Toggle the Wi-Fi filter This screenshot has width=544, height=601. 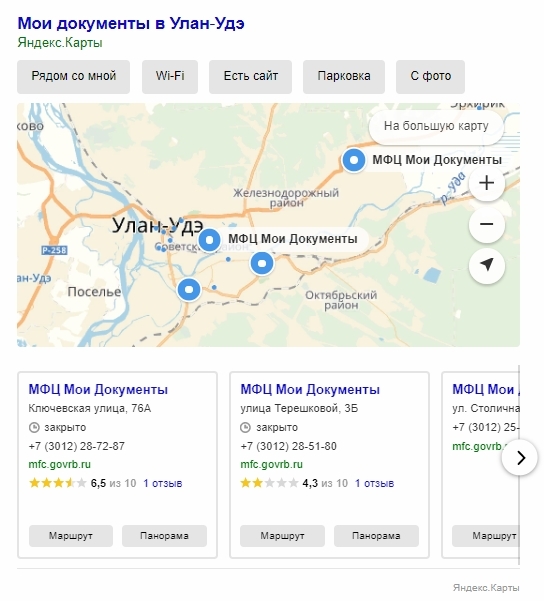pyautogui.click(x=170, y=76)
